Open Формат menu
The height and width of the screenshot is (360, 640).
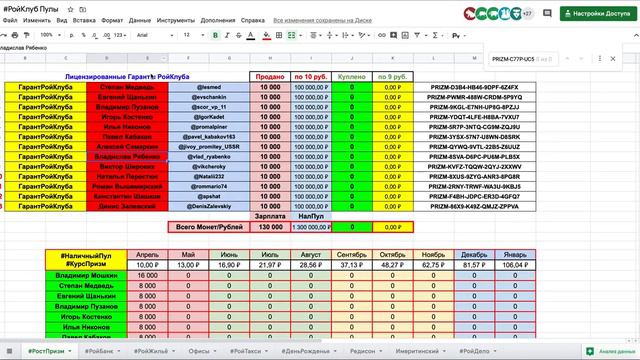(x=112, y=20)
